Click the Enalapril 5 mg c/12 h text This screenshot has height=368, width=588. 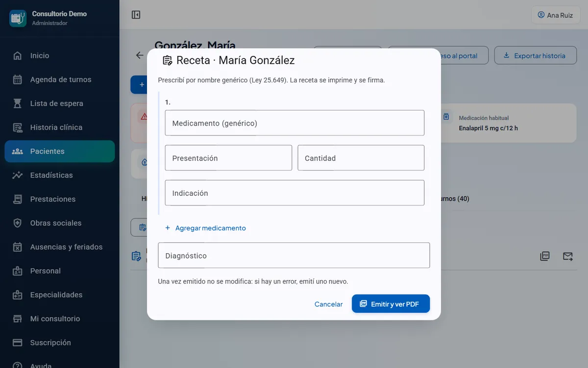(x=489, y=129)
